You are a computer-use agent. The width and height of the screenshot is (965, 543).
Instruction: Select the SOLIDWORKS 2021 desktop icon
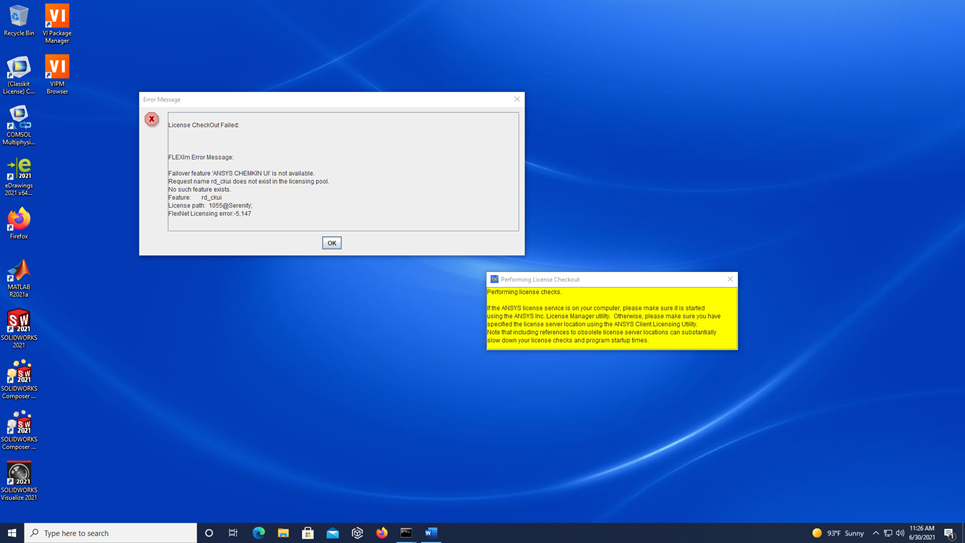[18, 329]
